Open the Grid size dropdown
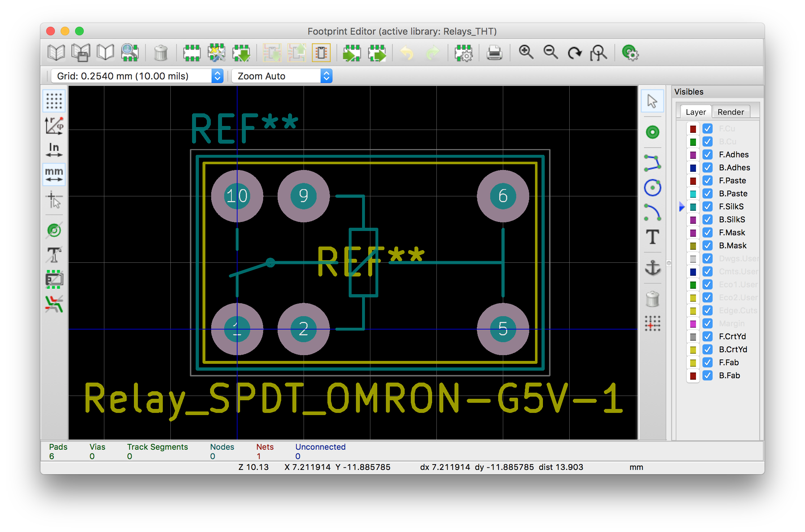The width and height of the screenshot is (805, 532). (137, 76)
